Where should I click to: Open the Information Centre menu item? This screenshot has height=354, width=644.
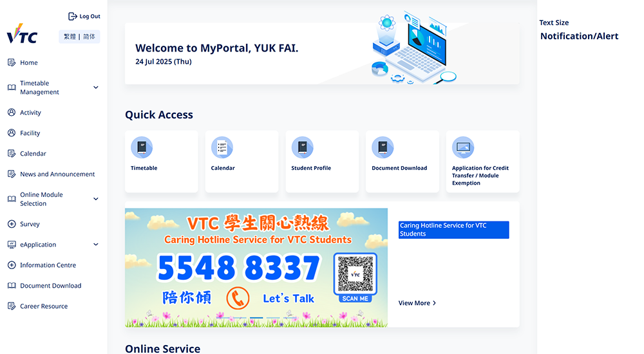click(48, 265)
